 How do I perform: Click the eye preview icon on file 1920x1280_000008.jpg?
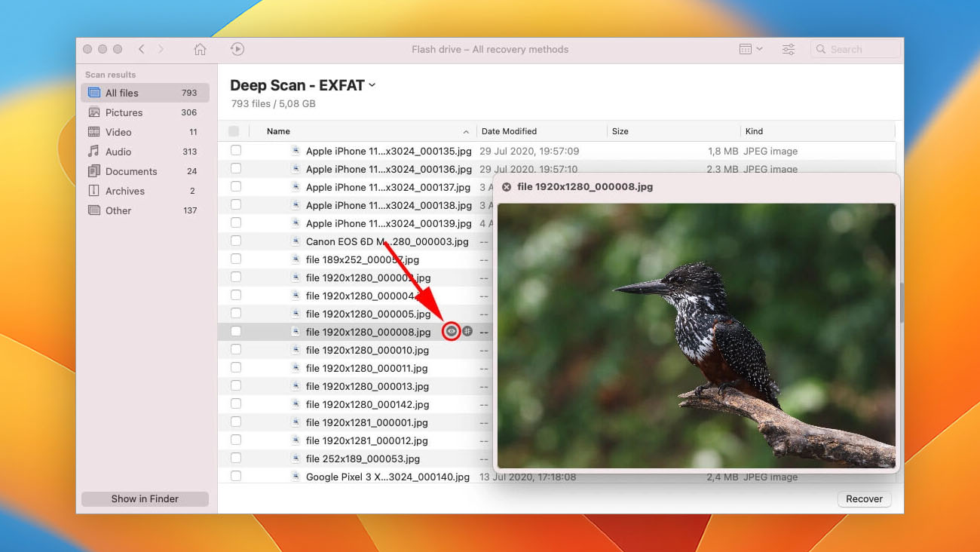452,331
